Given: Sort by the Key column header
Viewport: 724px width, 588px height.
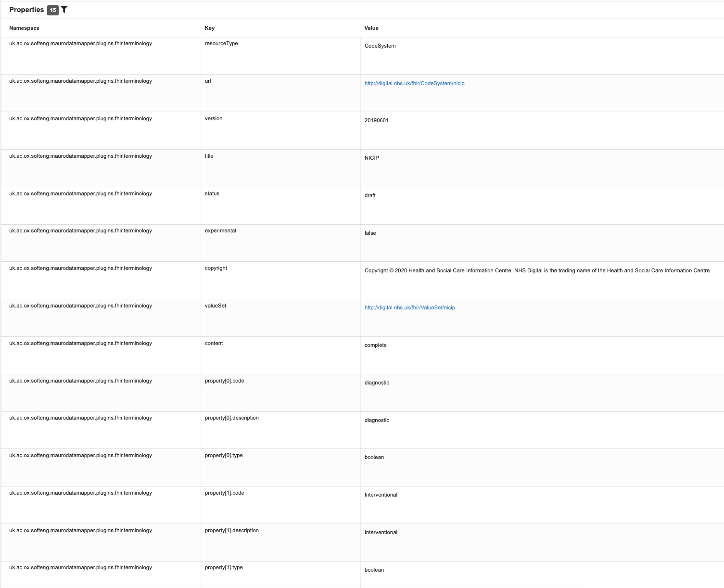Looking at the screenshot, I should pyautogui.click(x=210, y=28).
